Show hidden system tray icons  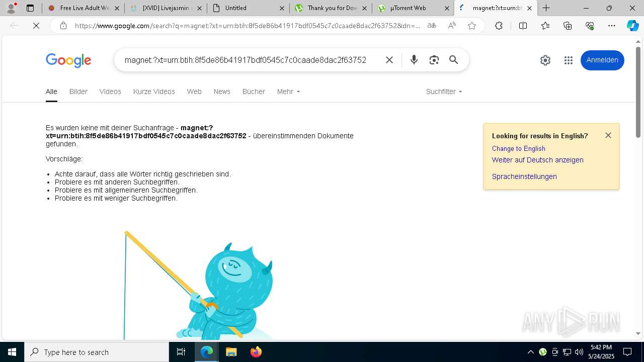point(530,352)
